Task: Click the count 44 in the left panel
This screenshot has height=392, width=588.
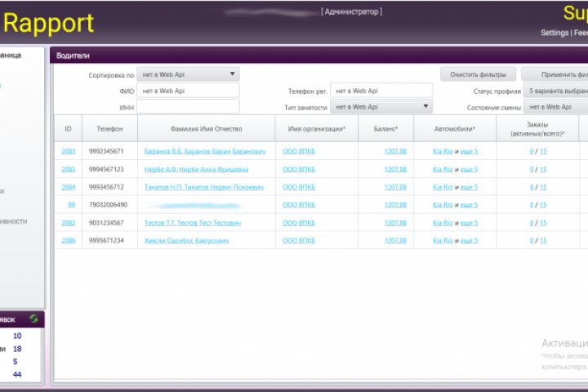Action: pyautogui.click(x=17, y=374)
